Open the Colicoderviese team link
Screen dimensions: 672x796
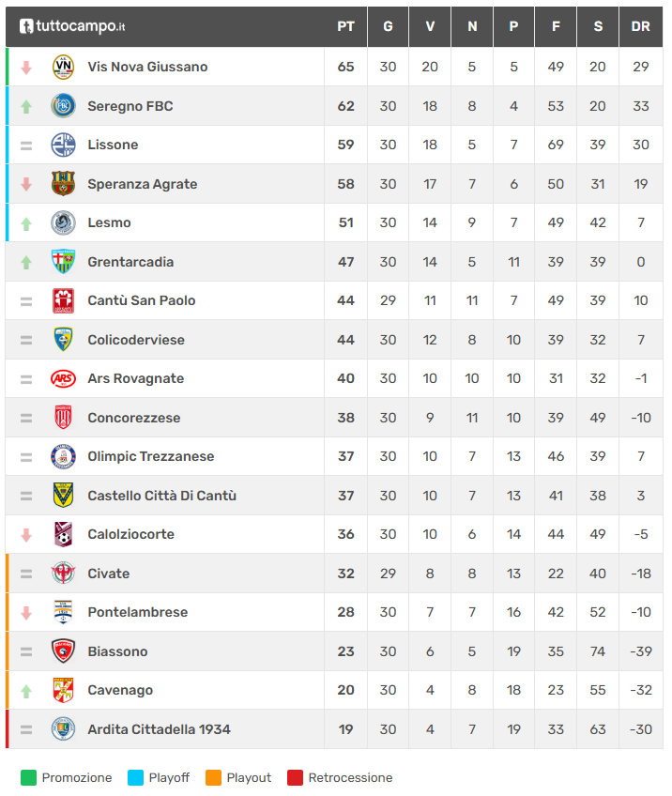pyautogui.click(x=136, y=340)
